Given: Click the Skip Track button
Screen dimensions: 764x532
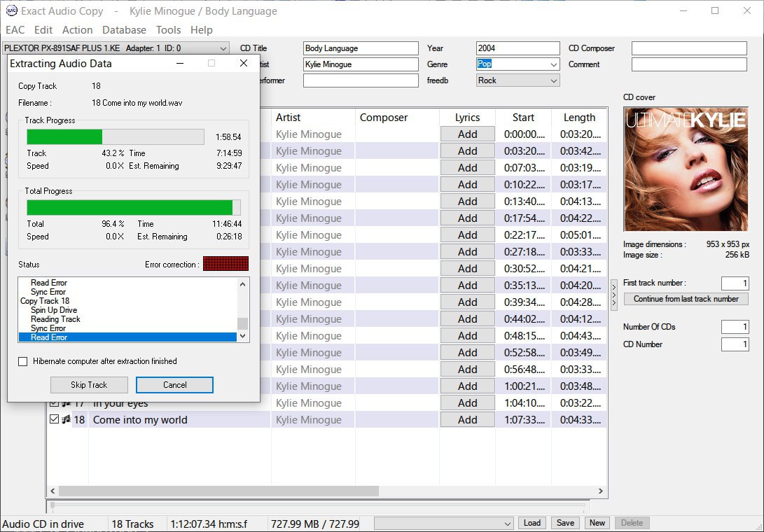Looking at the screenshot, I should 89,385.
